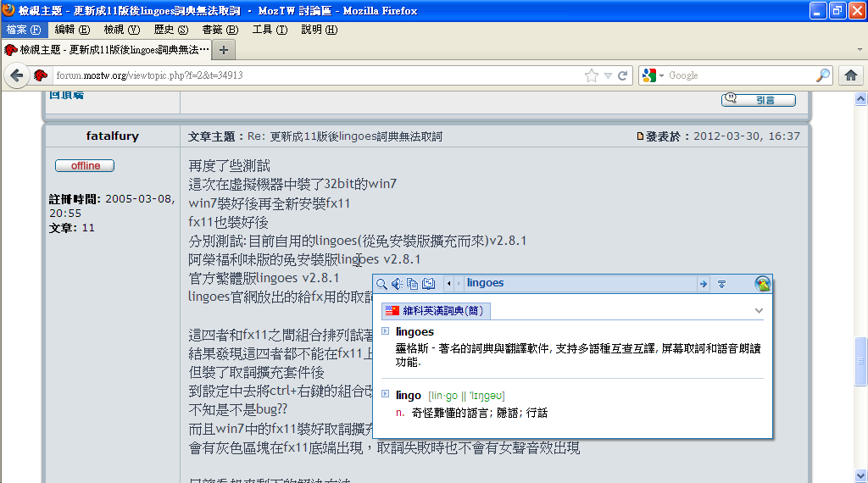Collapse the lingoes entry expander
Image resolution: width=868 pixels, height=483 pixels.
(386, 331)
